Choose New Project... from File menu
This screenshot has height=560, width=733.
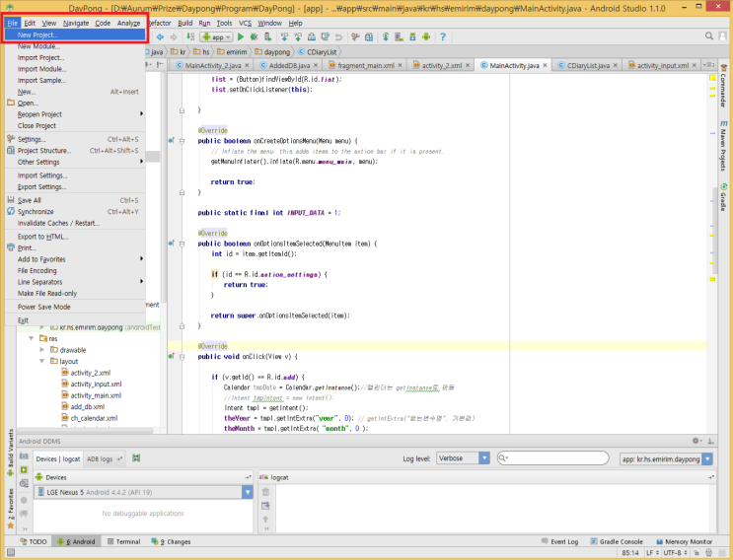[x=75, y=35]
